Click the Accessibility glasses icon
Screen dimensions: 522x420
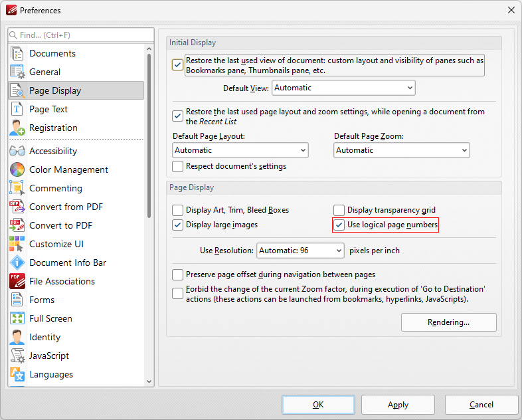tap(17, 152)
